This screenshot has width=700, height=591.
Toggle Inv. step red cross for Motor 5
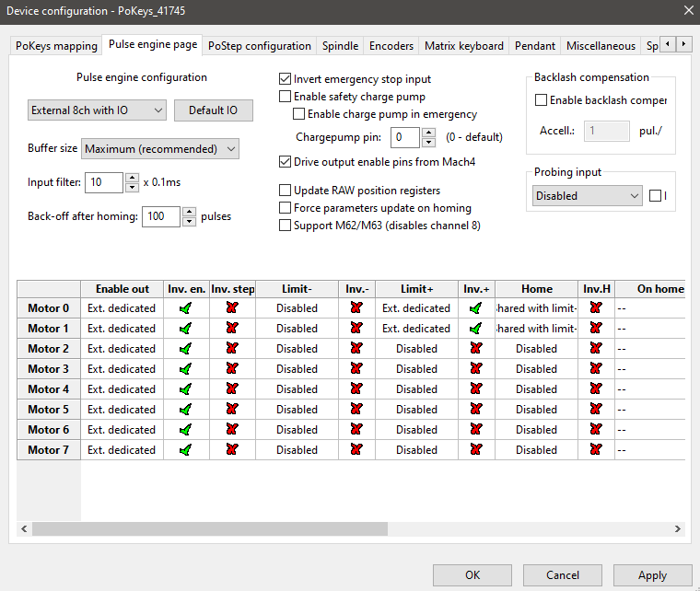click(232, 409)
